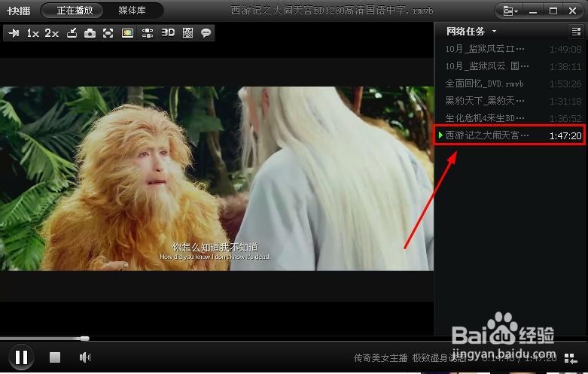Set video size to 2x
588x374 pixels.
(52, 33)
